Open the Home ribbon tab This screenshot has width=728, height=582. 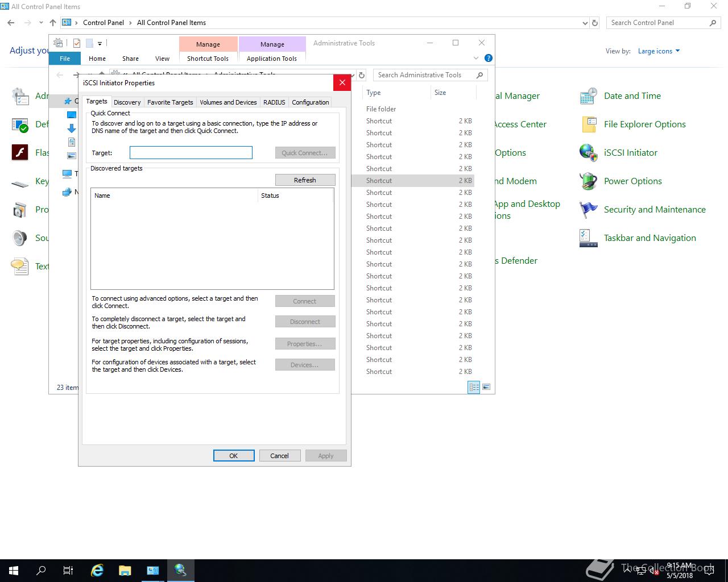(97, 59)
